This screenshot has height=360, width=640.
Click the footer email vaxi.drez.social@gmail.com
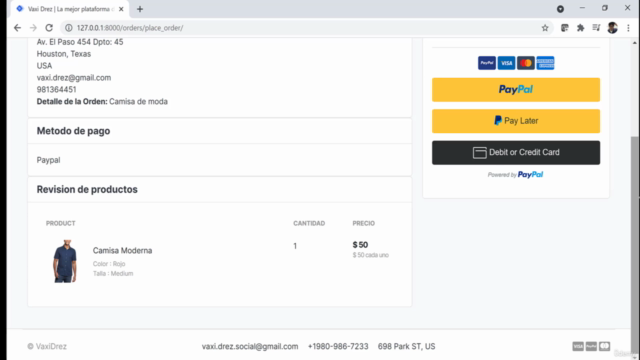point(250,347)
